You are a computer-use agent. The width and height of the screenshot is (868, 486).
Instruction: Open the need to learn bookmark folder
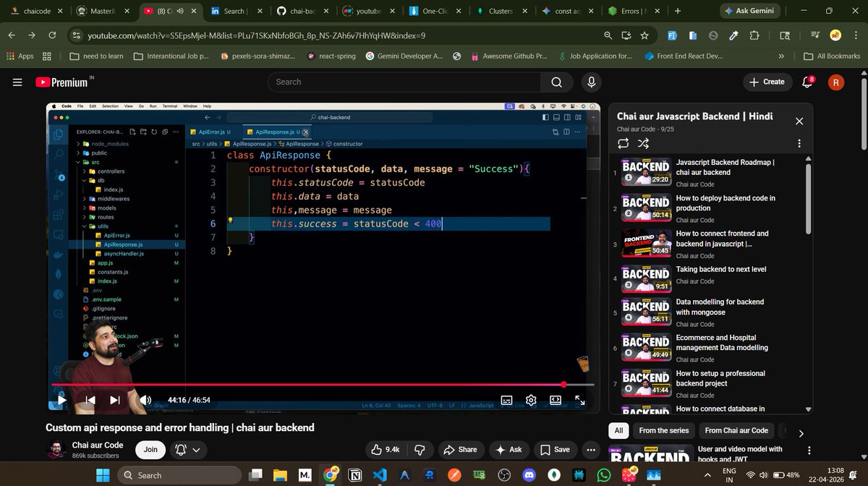pos(97,56)
